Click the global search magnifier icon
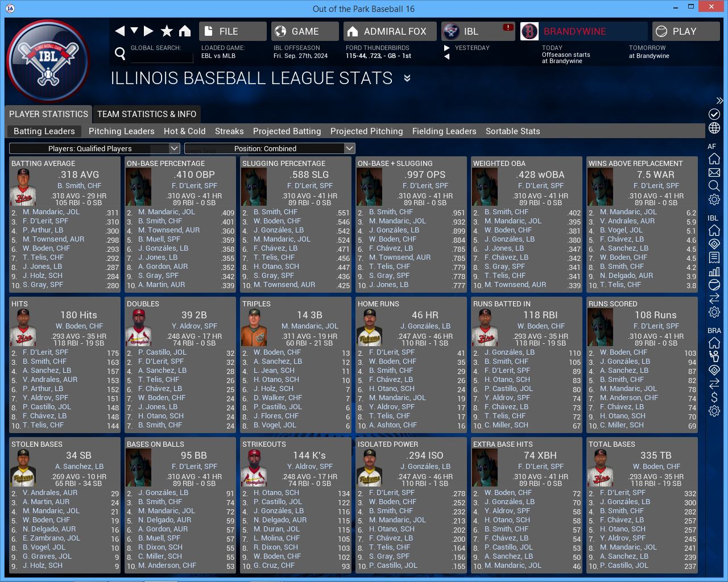728x582 pixels. click(120, 53)
